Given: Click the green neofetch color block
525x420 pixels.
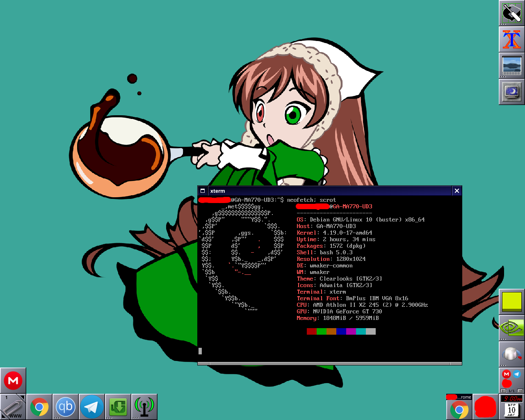Looking at the screenshot, I should tap(321, 331).
